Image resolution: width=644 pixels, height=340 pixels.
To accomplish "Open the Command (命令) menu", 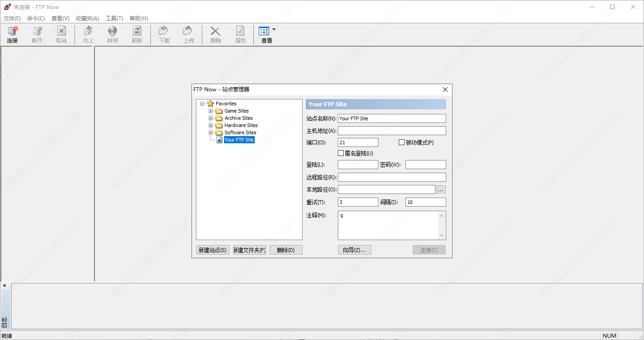I will click(x=36, y=19).
